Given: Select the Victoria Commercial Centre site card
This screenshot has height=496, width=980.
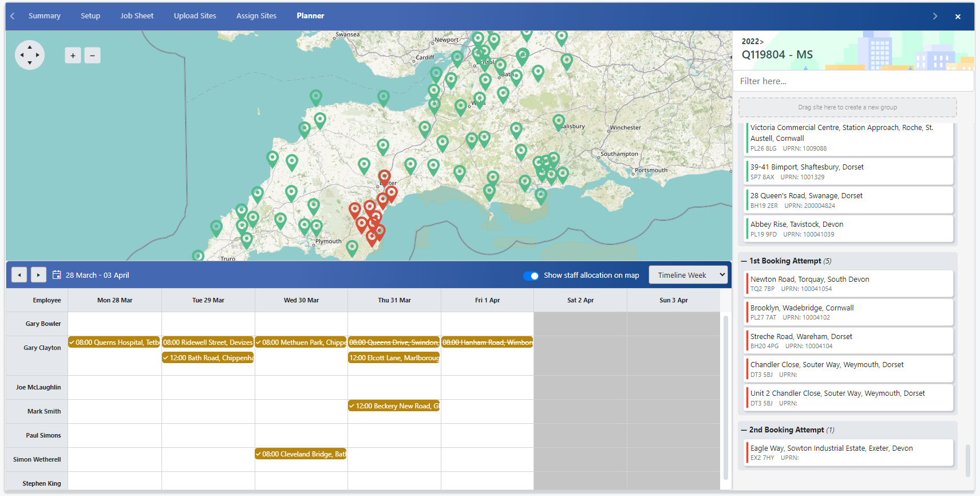Looking at the screenshot, I should (x=849, y=138).
